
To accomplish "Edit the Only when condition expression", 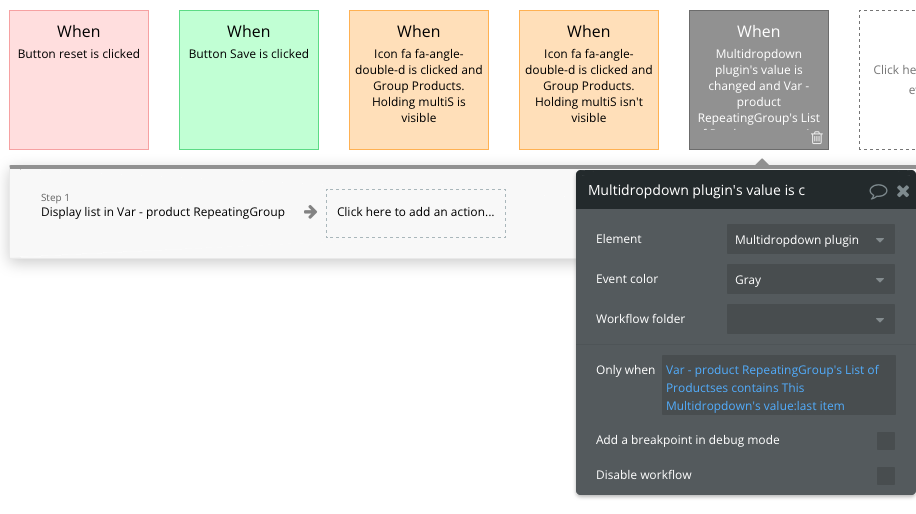I will click(778, 387).
